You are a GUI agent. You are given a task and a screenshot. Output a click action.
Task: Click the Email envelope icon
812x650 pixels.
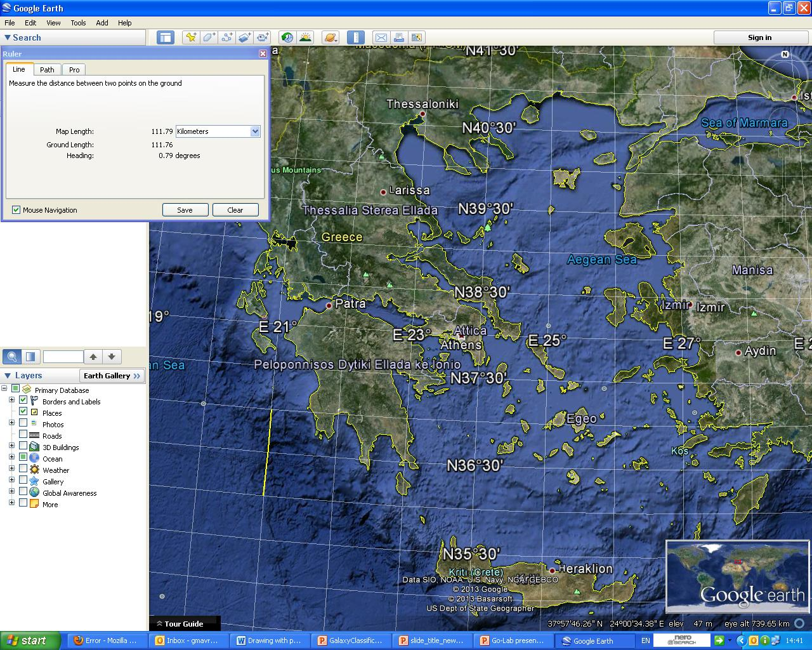pos(381,37)
